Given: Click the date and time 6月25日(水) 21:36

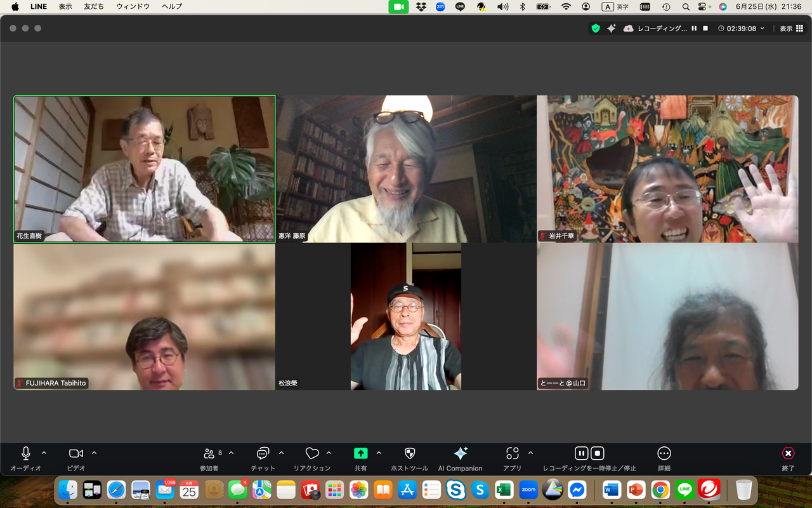Looking at the screenshot, I should tap(769, 6).
